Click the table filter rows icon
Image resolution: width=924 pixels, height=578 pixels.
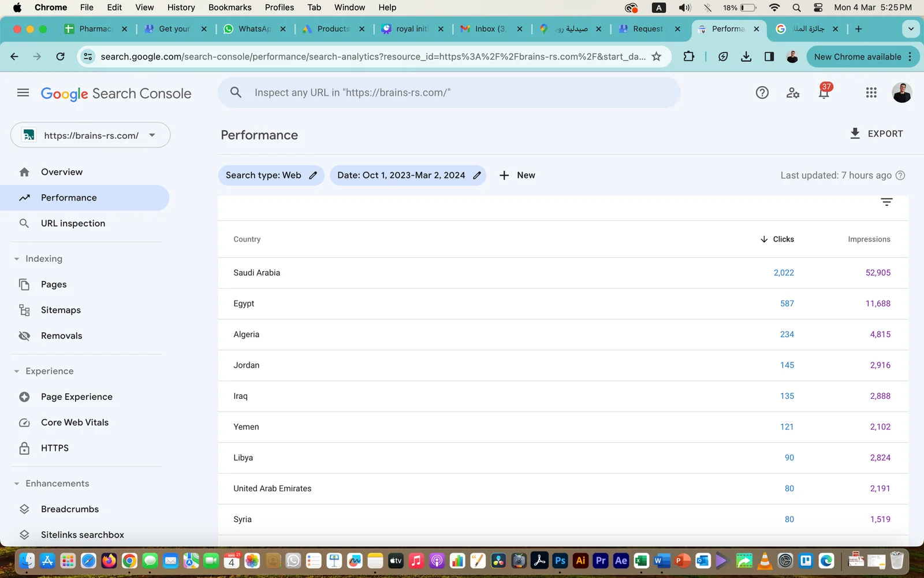tap(886, 202)
